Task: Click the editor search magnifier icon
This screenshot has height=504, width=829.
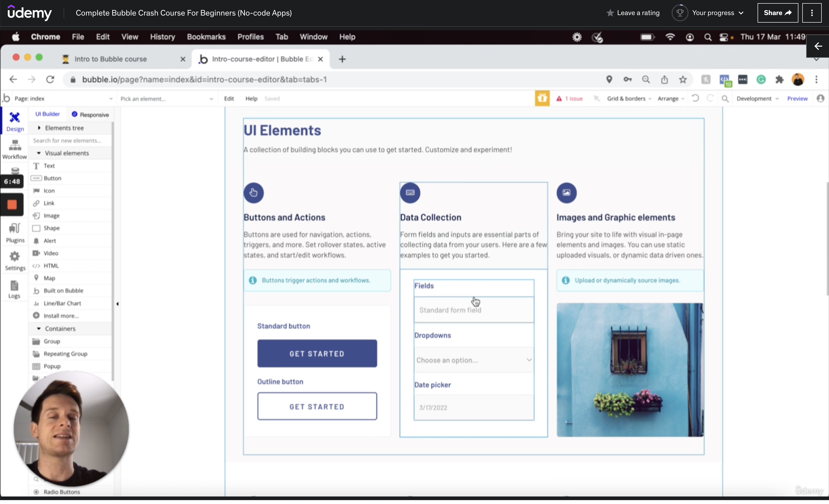Action: point(725,99)
